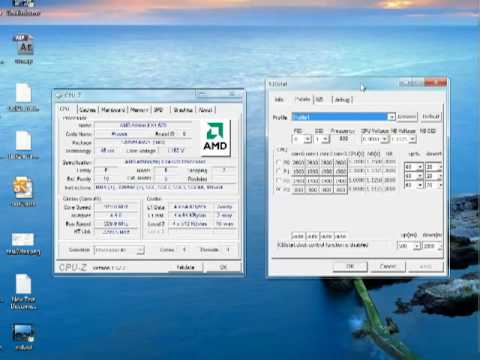Viewport: 480px width, 360px height.
Task: Click Cancel in the K10stat window
Action: point(387,266)
